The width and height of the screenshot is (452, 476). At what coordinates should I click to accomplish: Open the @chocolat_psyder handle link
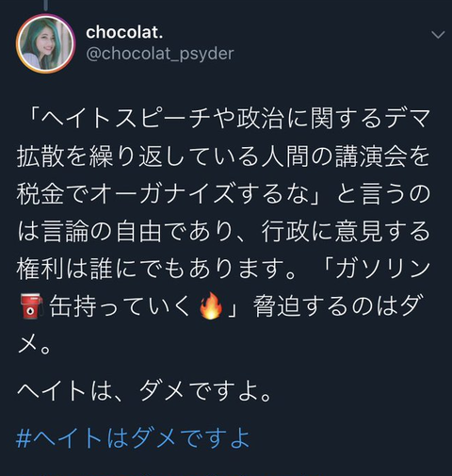coord(160,54)
